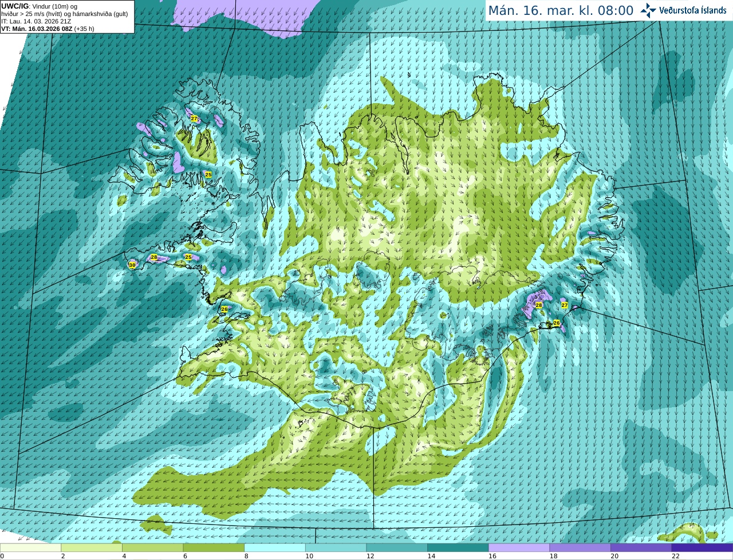The height and width of the screenshot is (560, 733).
Task: Pick the dark indigo swatch above 22 m/s
Action: coord(702,547)
